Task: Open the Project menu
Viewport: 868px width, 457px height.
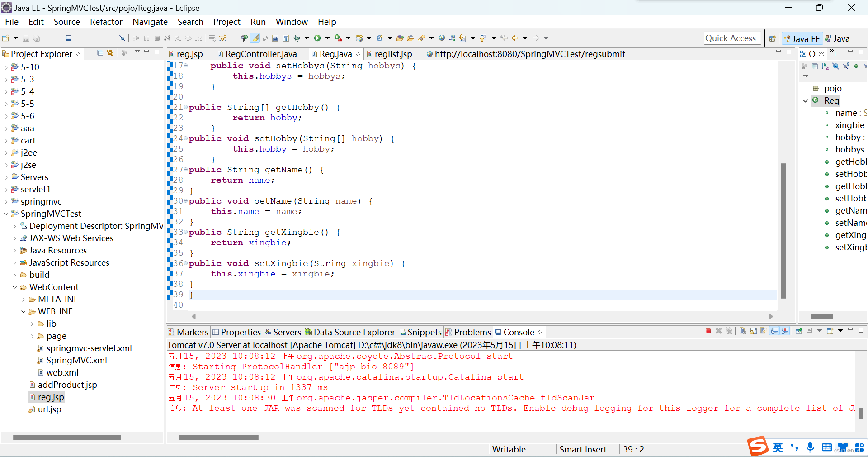Action: click(227, 22)
